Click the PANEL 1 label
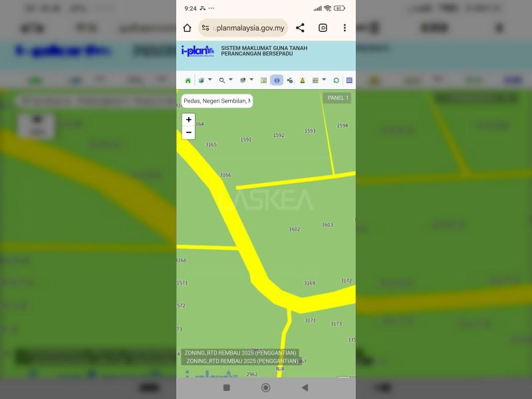This screenshot has height=399, width=532. [x=338, y=98]
